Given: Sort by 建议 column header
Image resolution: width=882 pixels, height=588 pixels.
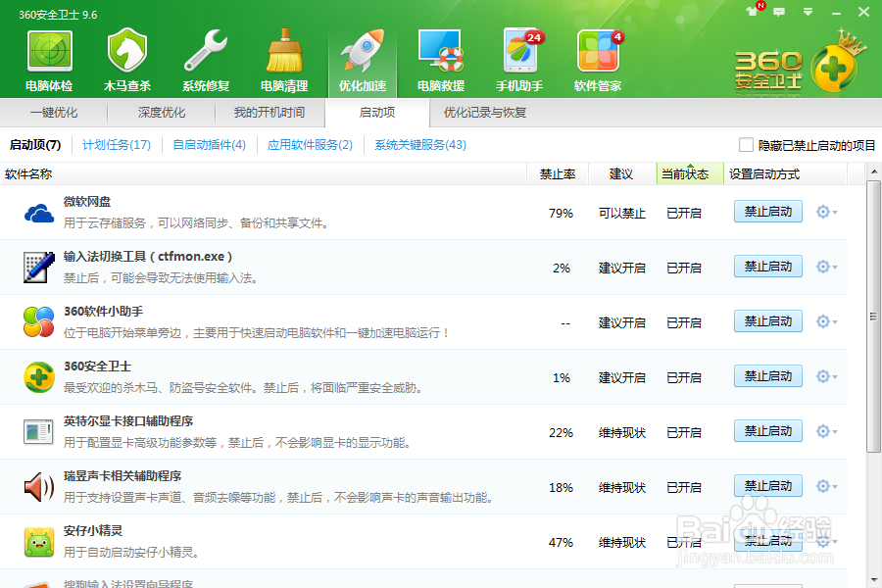Looking at the screenshot, I should [x=622, y=173].
